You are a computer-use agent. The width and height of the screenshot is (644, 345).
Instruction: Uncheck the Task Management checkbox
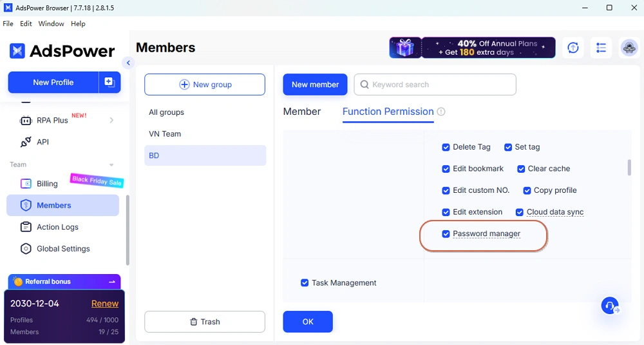tap(305, 283)
